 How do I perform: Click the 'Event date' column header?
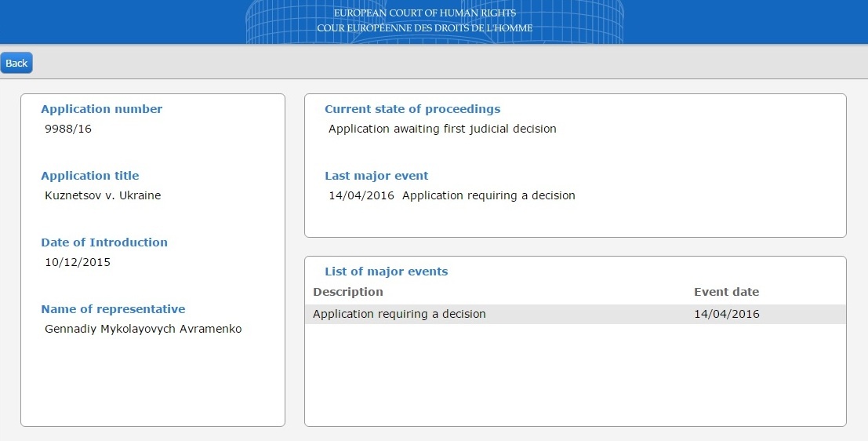[726, 292]
